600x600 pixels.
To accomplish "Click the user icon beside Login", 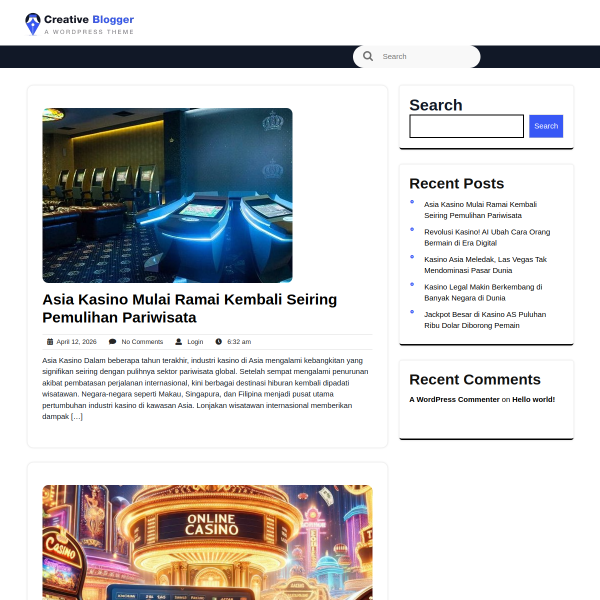I will (178, 342).
